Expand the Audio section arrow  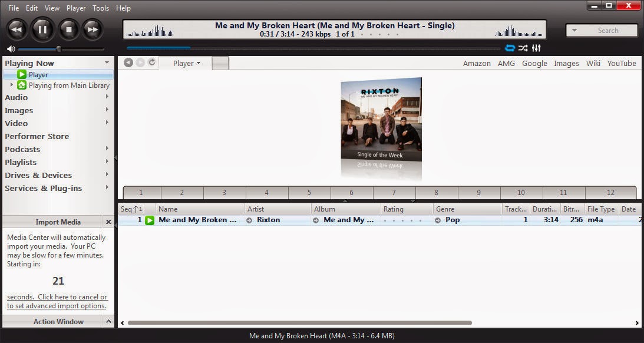click(107, 97)
